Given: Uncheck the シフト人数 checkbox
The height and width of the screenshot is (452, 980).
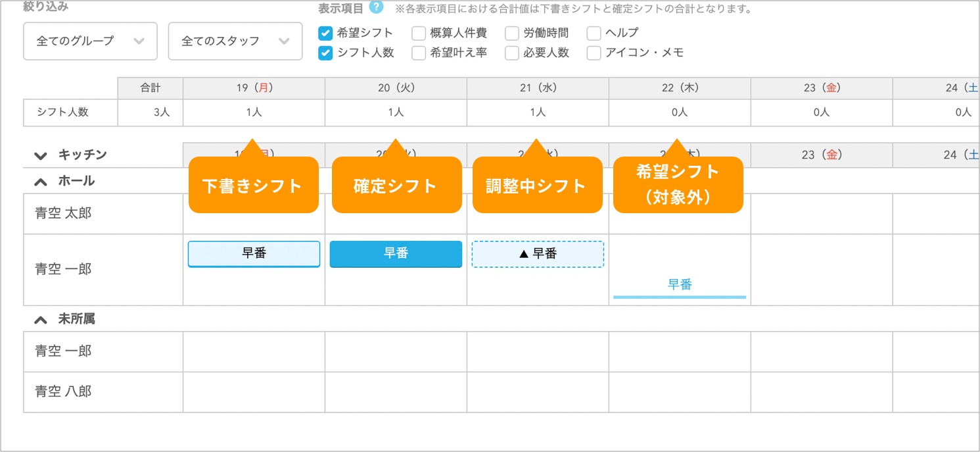Looking at the screenshot, I should [x=325, y=53].
